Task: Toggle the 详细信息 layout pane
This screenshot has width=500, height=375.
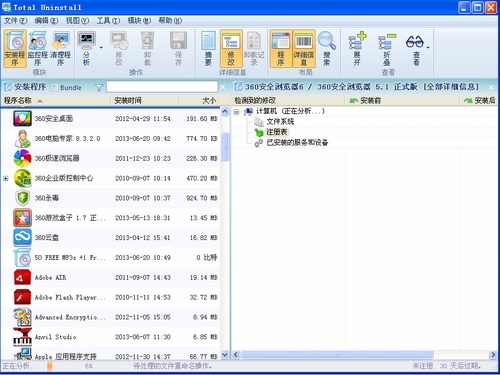Action: (304, 49)
